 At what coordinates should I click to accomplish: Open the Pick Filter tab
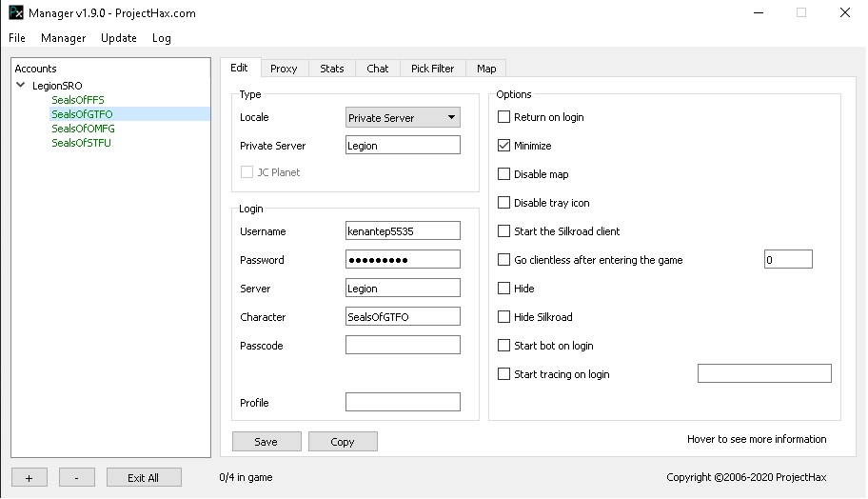point(432,69)
